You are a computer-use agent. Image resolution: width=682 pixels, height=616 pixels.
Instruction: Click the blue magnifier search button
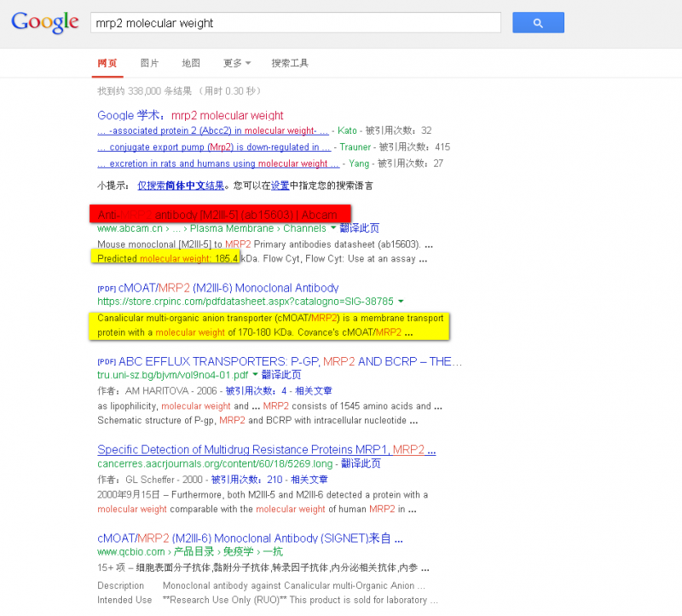pos(538,23)
